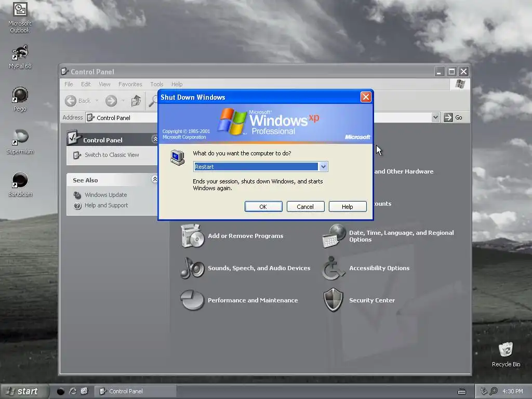Click the Go button beside address bar
532x399 pixels.
pyautogui.click(x=453, y=117)
